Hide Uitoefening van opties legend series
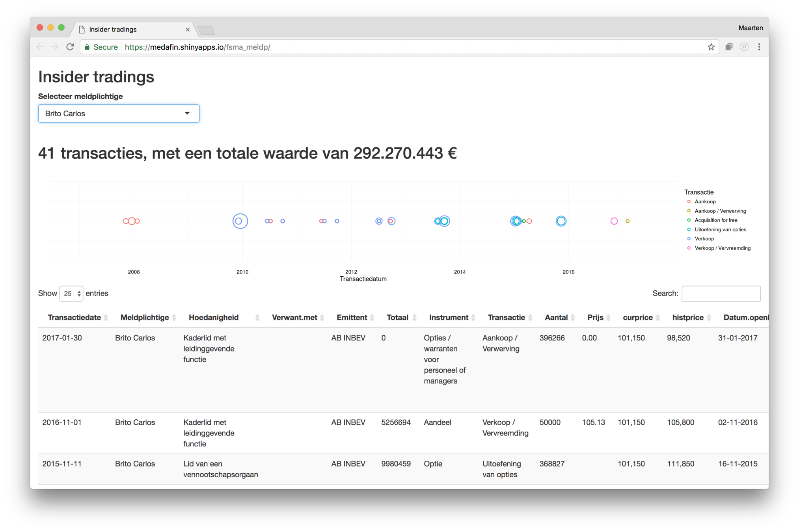The height and width of the screenshot is (532, 799). pos(720,230)
